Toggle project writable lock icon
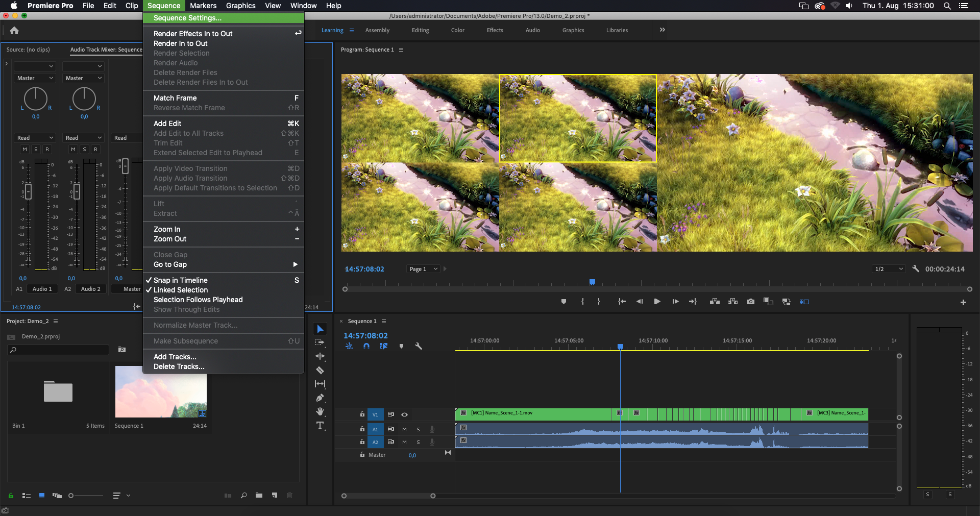Image resolution: width=980 pixels, height=516 pixels. 11,496
